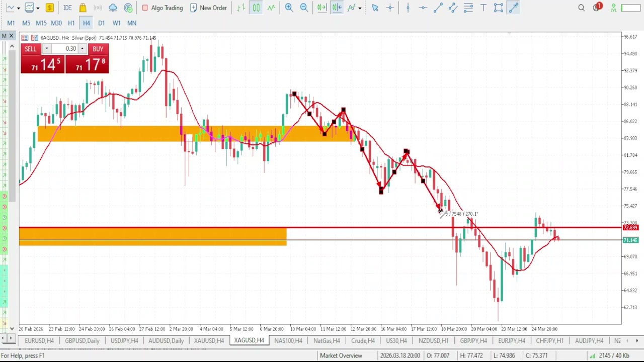
Task: Toggle Algo Trading on or off
Action: [163, 8]
